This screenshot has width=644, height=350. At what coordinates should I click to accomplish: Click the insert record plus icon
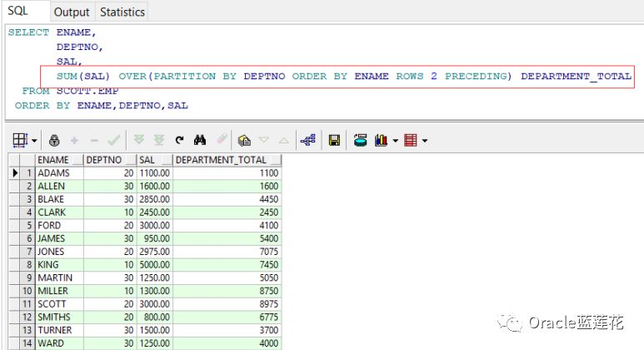coord(74,141)
